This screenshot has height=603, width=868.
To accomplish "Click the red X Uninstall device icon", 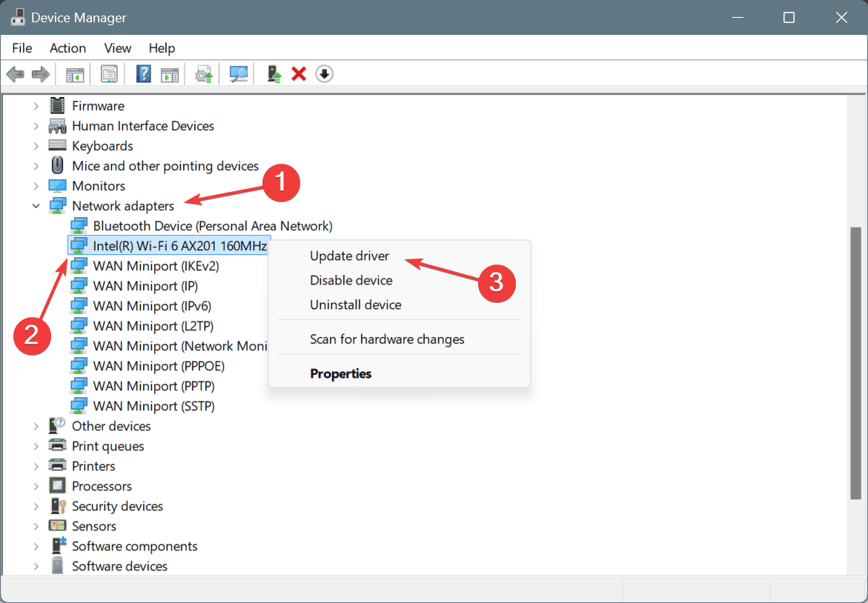I will coord(299,73).
